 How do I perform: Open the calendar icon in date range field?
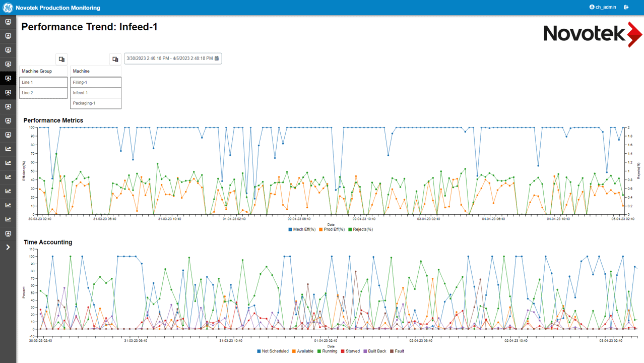217,58
